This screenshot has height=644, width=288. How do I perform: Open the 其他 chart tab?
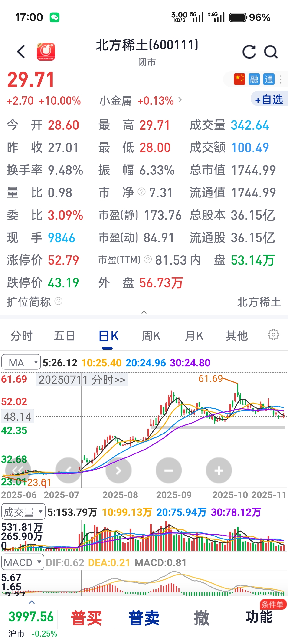(x=237, y=335)
